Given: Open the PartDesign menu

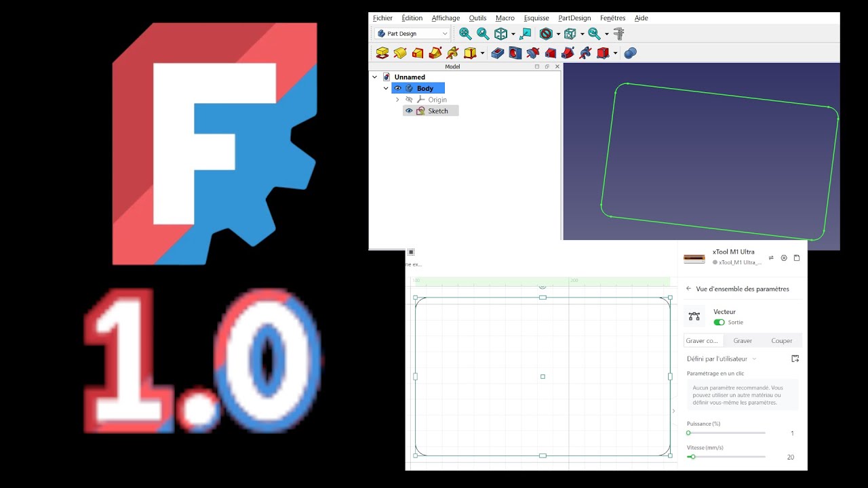Looking at the screenshot, I should (x=574, y=18).
